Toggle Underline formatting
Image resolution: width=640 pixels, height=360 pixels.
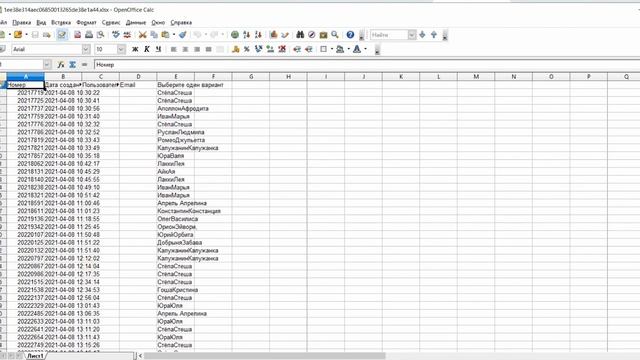(158, 49)
